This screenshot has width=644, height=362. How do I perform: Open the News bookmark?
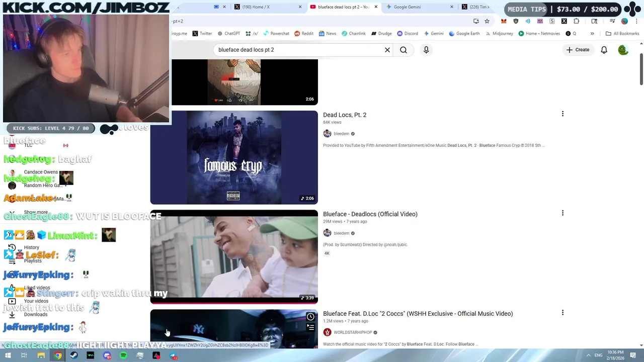(327, 34)
